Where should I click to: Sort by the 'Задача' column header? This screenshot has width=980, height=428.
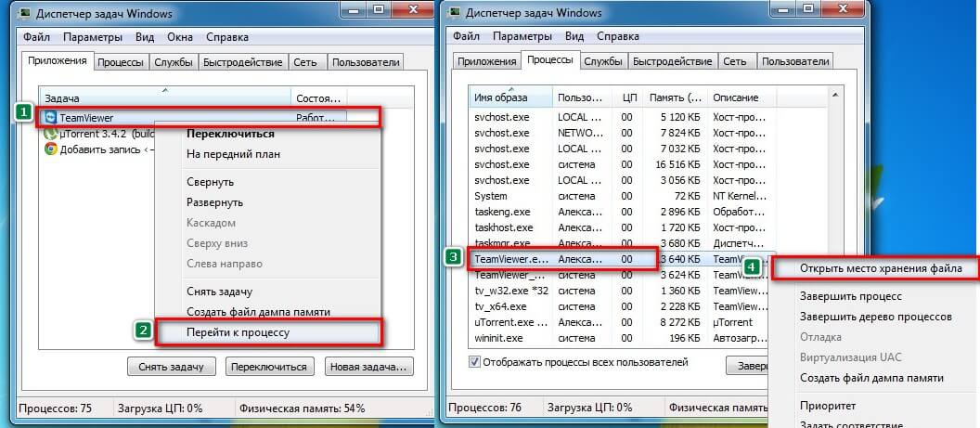click(x=165, y=98)
